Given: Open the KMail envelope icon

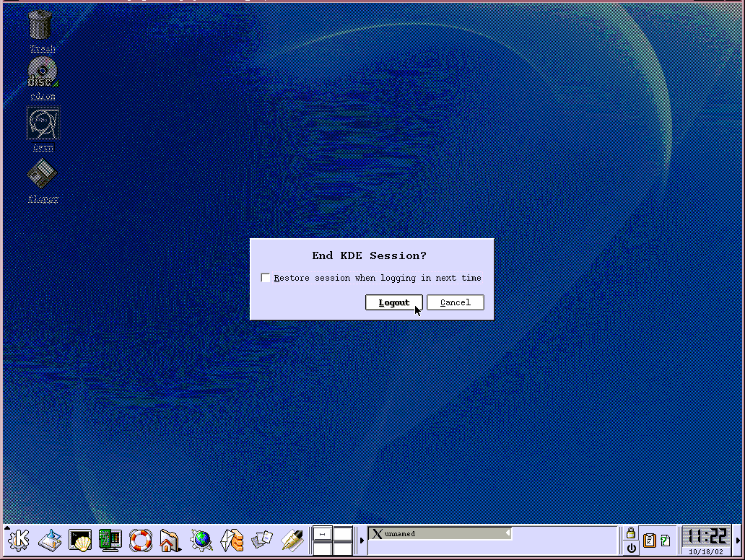Looking at the screenshot, I should coord(232,540).
